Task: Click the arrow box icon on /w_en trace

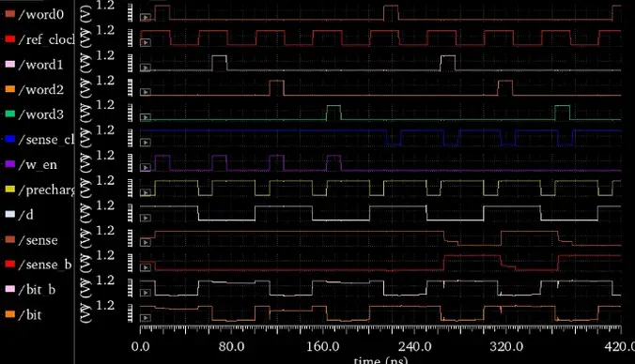Action: coord(146,167)
